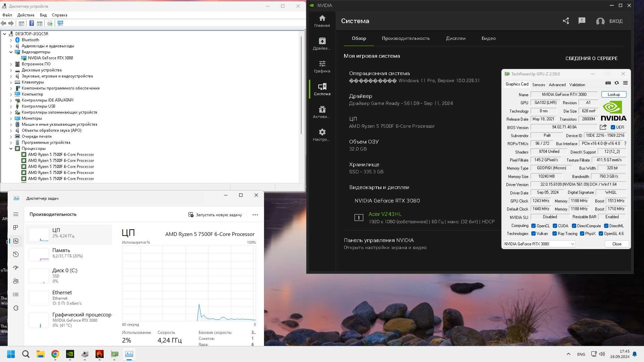Toggle the CUDA checkbox in GPU-Z
The height and width of the screenshot is (362, 644).
[x=555, y=226]
